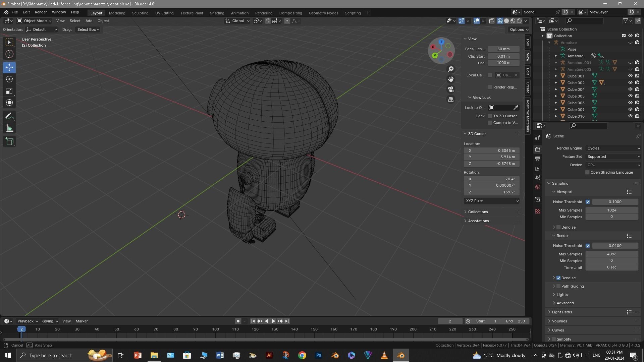This screenshot has height=362, width=644.
Task: Expand the Collections panel
Action: coord(478,212)
